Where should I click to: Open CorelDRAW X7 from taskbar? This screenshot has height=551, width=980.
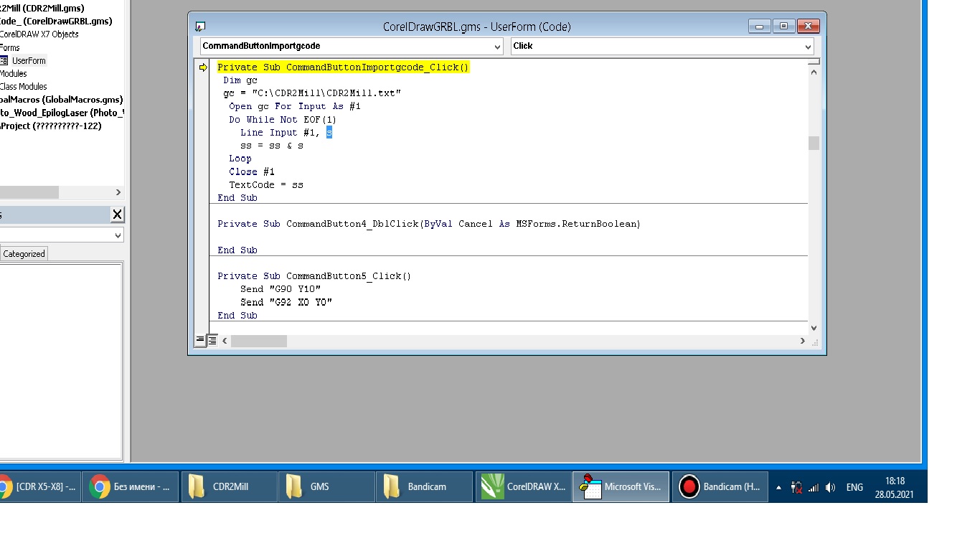coord(523,486)
